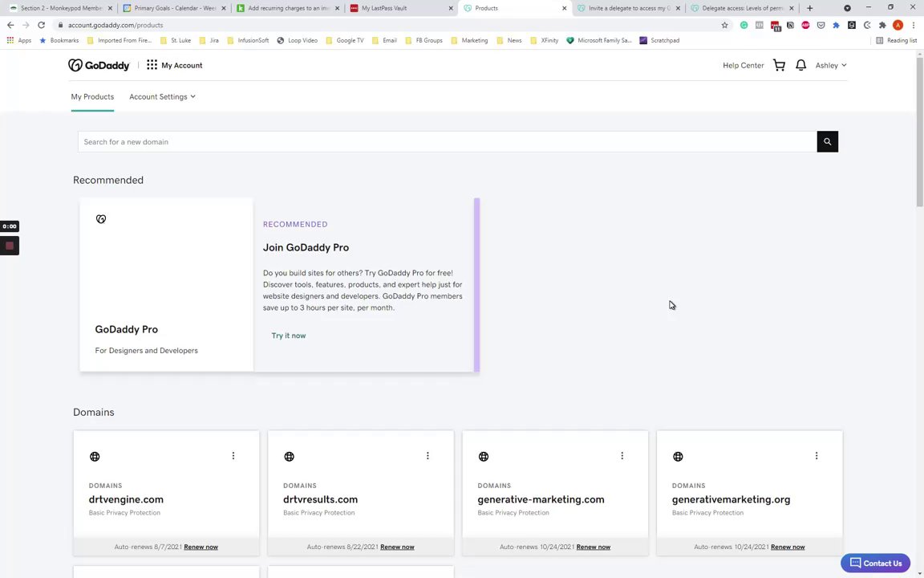
Task: Click the Contact Us button
Action: 875,563
